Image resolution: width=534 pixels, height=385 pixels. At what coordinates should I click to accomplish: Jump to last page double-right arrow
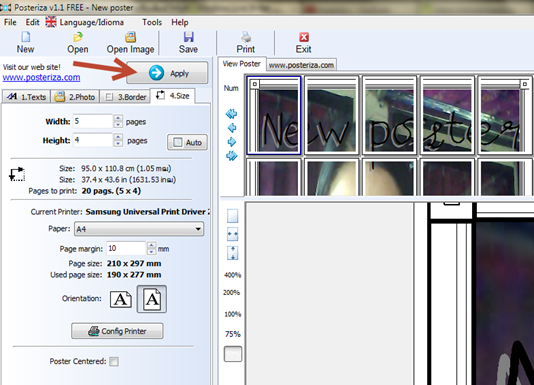pyautogui.click(x=232, y=156)
